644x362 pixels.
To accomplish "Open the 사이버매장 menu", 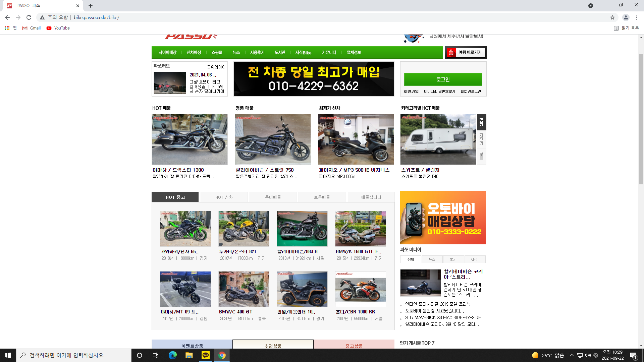I will (167, 53).
